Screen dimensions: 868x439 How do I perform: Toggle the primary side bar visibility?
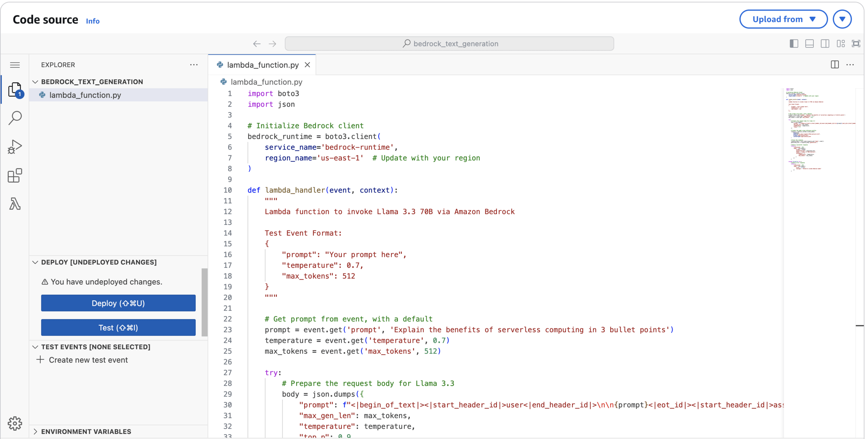point(794,44)
